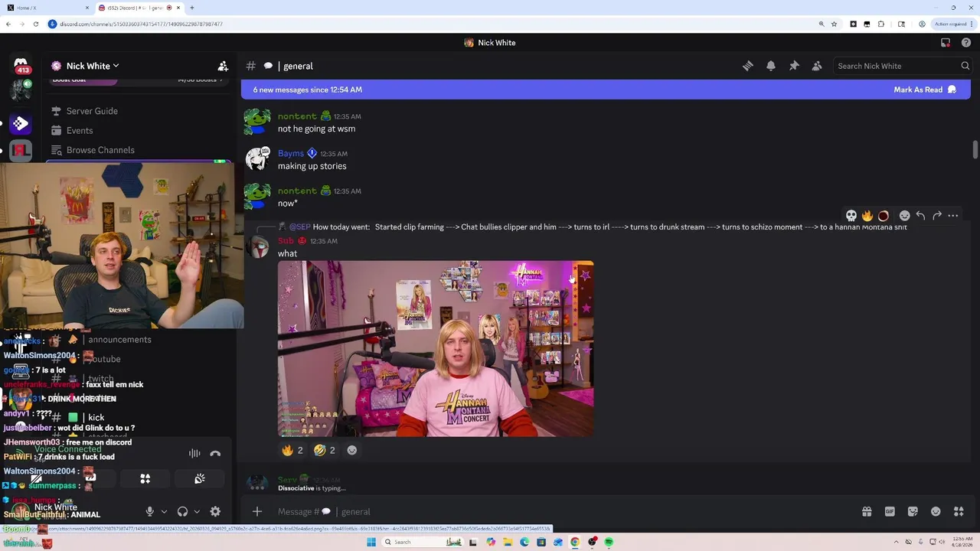Click nontent username above 'not he going at wsm'

click(x=297, y=116)
